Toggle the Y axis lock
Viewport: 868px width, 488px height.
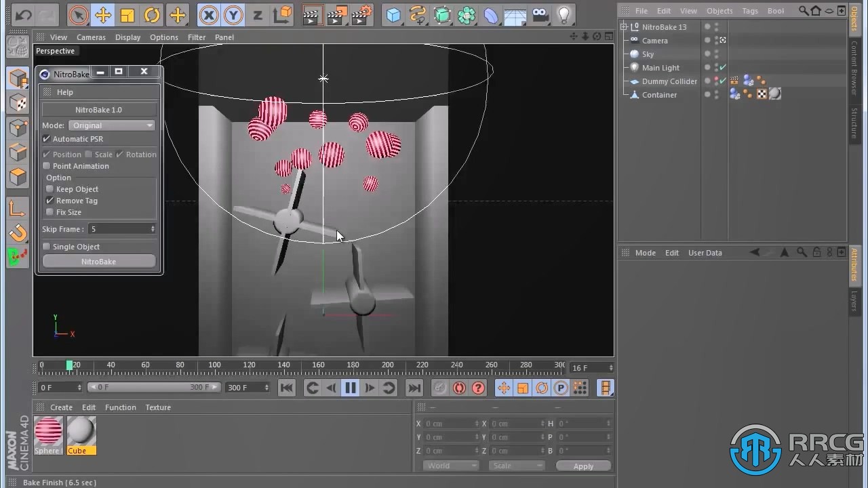click(233, 14)
